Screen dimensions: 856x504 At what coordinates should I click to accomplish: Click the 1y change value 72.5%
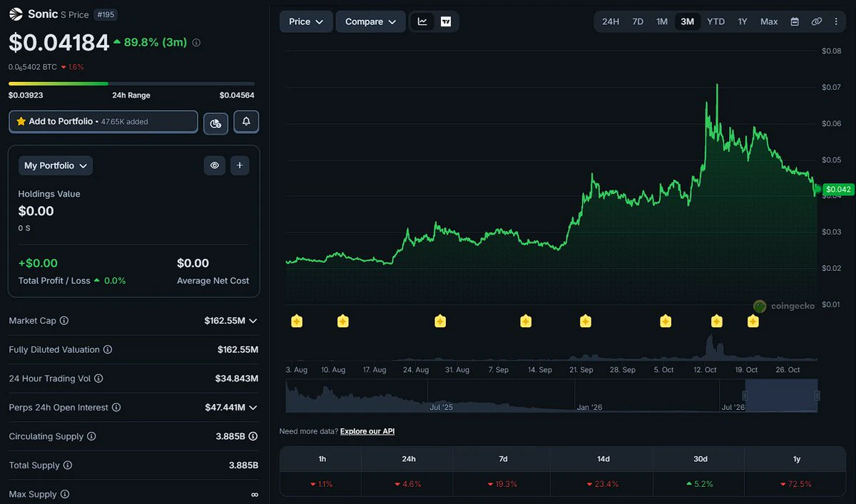tap(796, 484)
